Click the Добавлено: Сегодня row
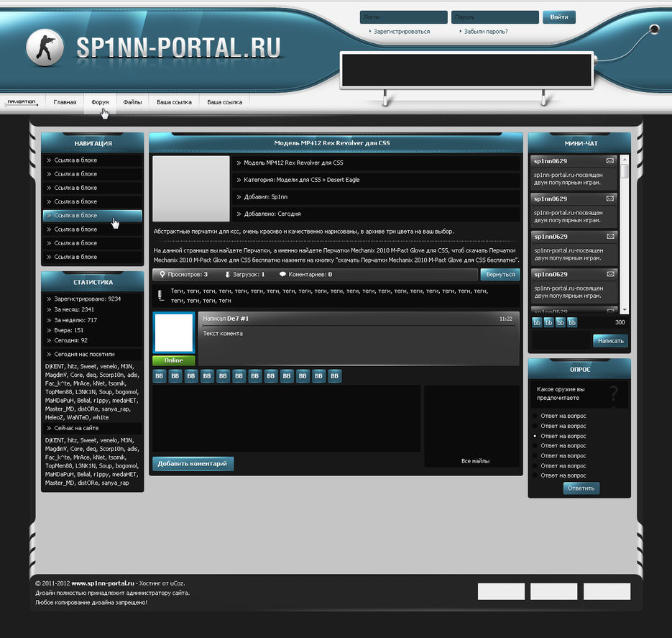672x638 pixels. (377, 214)
